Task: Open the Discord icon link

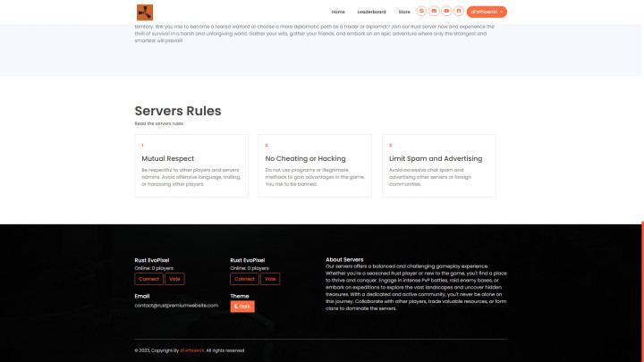Action: tap(434, 11)
